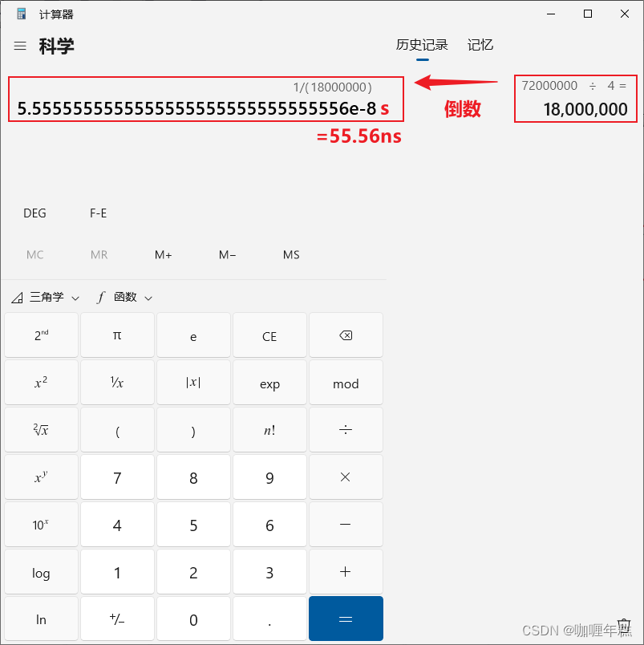Open the hamburger navigation menu
The height and width of the screenshot is (645, 644).
click(20, 46)
